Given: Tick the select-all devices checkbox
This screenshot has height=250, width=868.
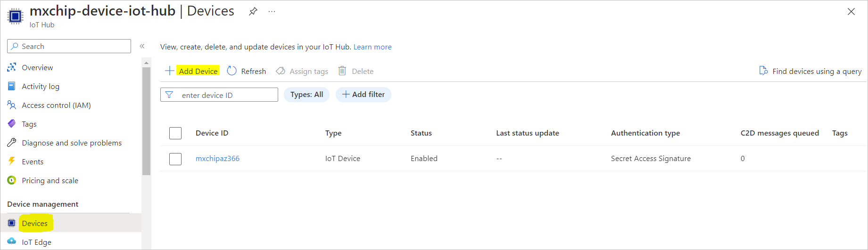Looking at the screenshot, I should coord(175,133).
